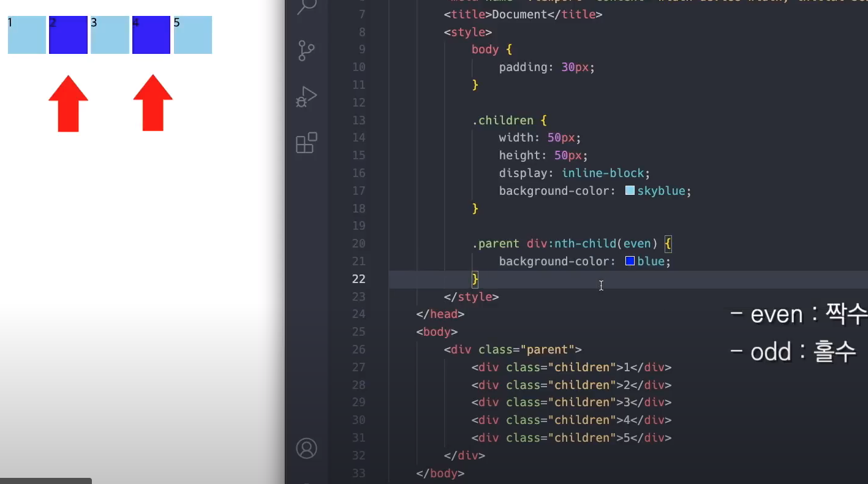This screenshot has width=868, height=484.
Task: Click the closing brace on line 11
Action: coord(475,85)
